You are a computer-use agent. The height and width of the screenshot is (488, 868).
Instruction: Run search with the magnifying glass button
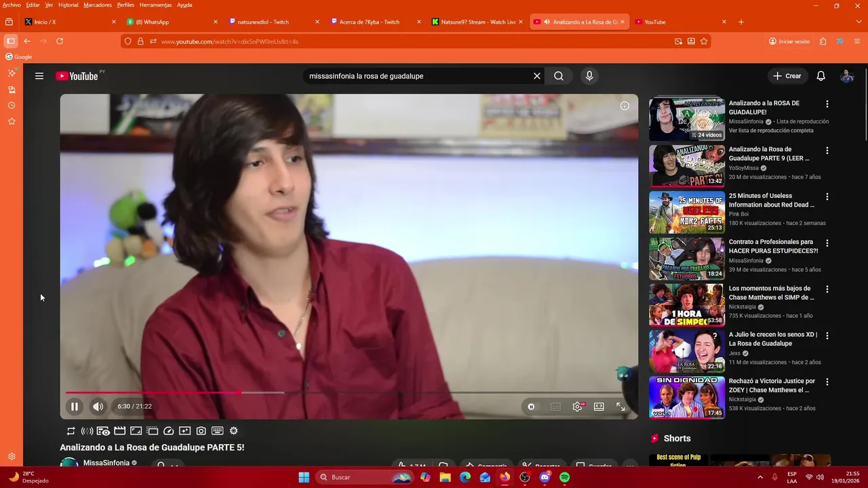(559, 76)
